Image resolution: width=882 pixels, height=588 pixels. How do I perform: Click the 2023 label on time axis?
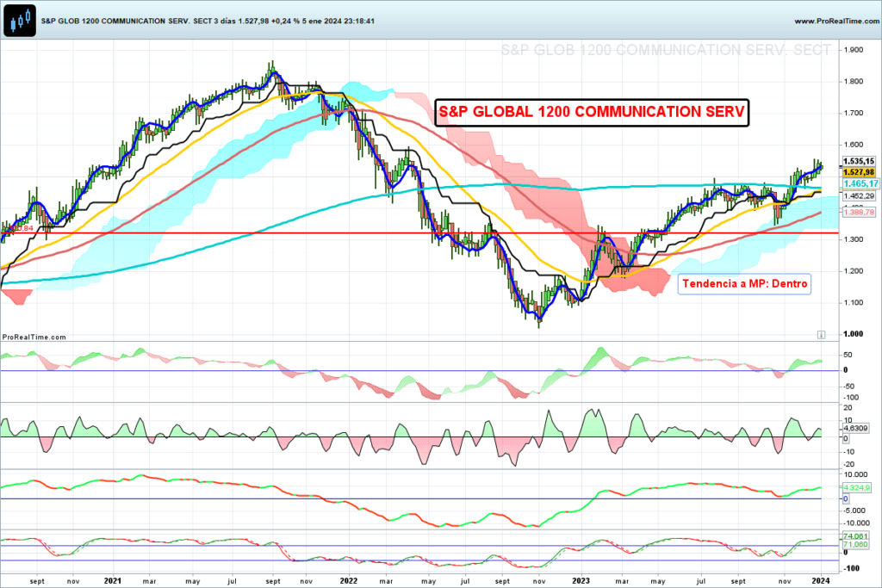pyautogui.click(x=581, y=581)
